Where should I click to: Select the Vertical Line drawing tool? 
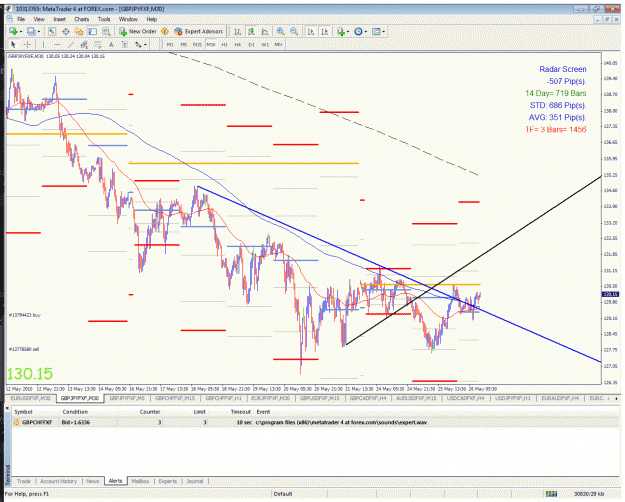tap(43, 45)
